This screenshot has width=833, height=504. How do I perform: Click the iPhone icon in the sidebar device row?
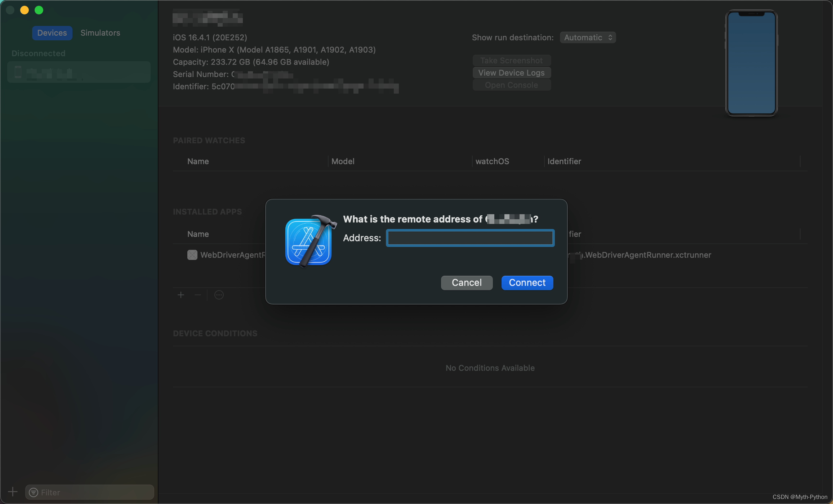[x=18, y=72]
